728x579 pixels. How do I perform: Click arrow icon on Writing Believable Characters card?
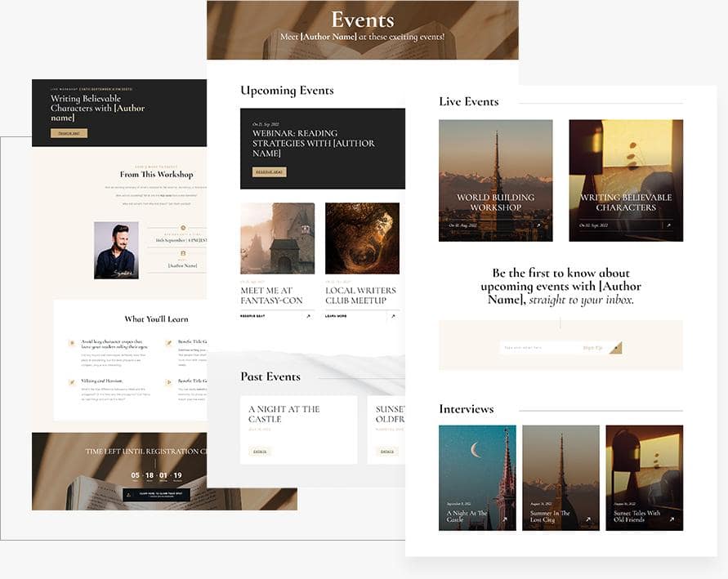pyautogui.click(x=668, y=225)
